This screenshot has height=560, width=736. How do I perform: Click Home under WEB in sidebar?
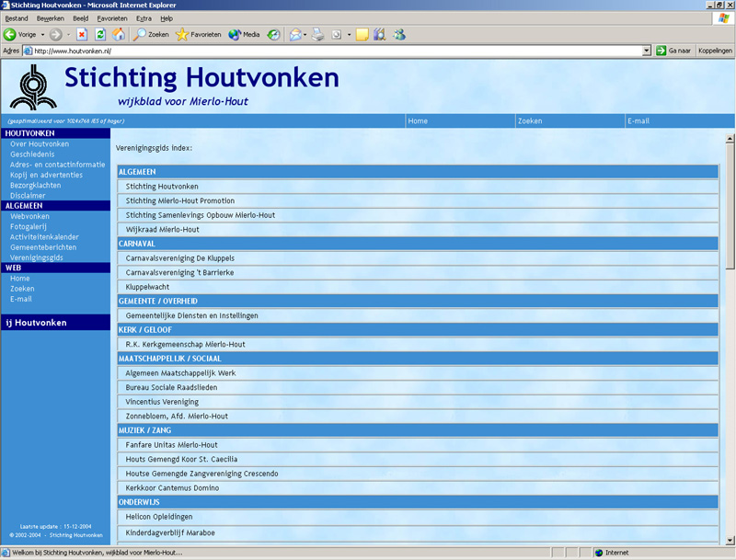click(19, 278)
